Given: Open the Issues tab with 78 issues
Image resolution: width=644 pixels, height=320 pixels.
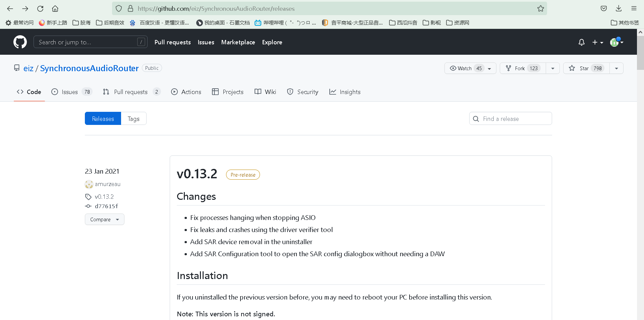Looking at the screenshot, I should [72, 92].
